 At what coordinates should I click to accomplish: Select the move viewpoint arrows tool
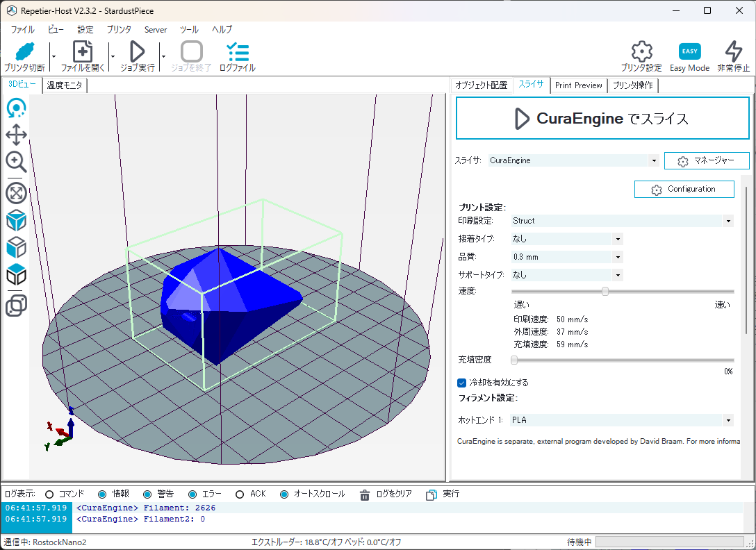pos(16,135)
